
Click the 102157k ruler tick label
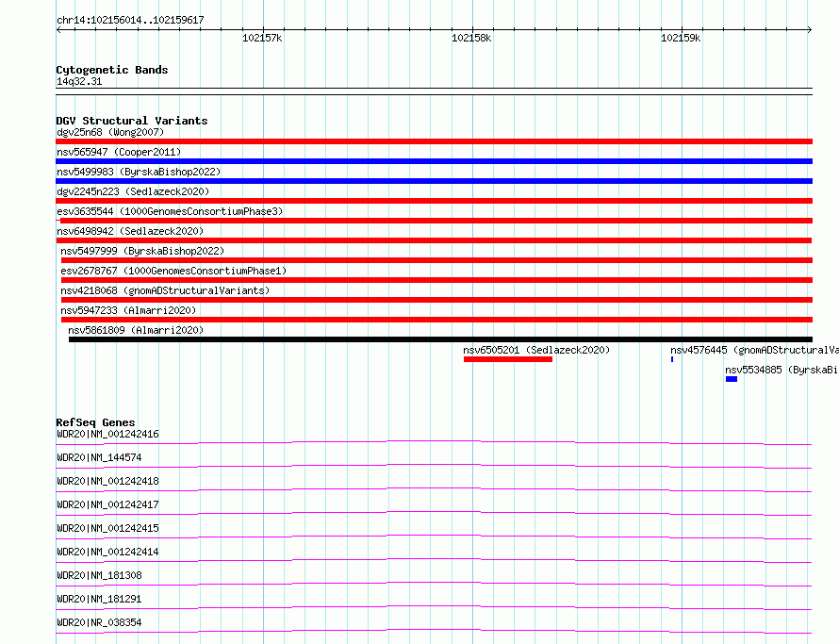tap(262, 38)
